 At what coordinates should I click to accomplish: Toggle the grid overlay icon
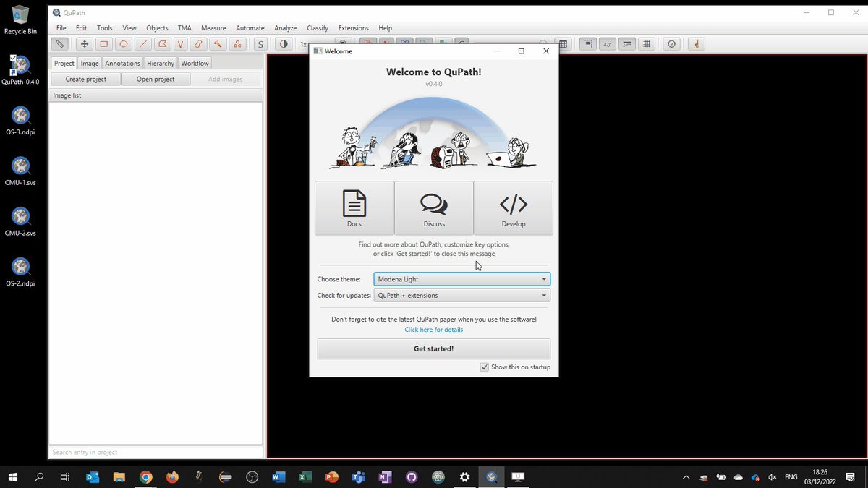coord(647,44)
